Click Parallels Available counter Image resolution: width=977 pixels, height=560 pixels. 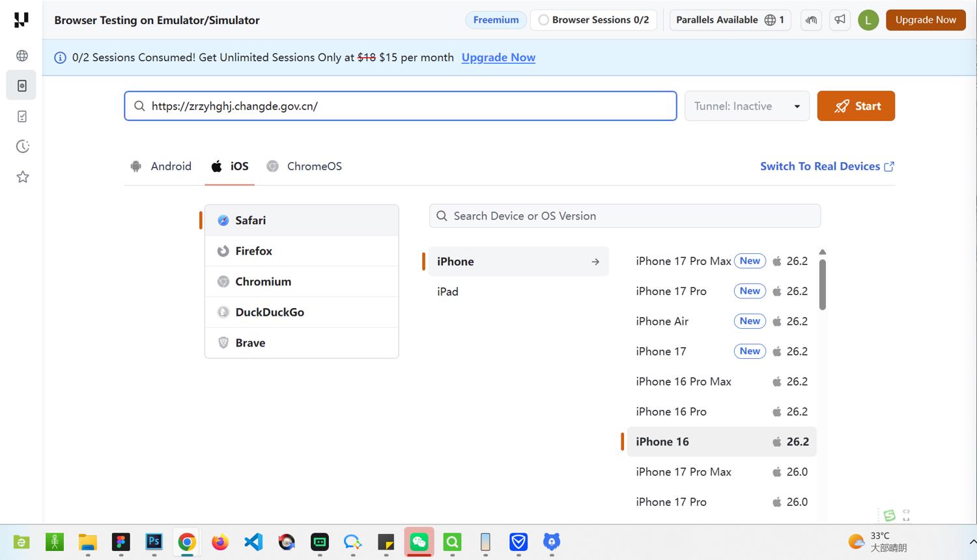click(x=729, y=20)
